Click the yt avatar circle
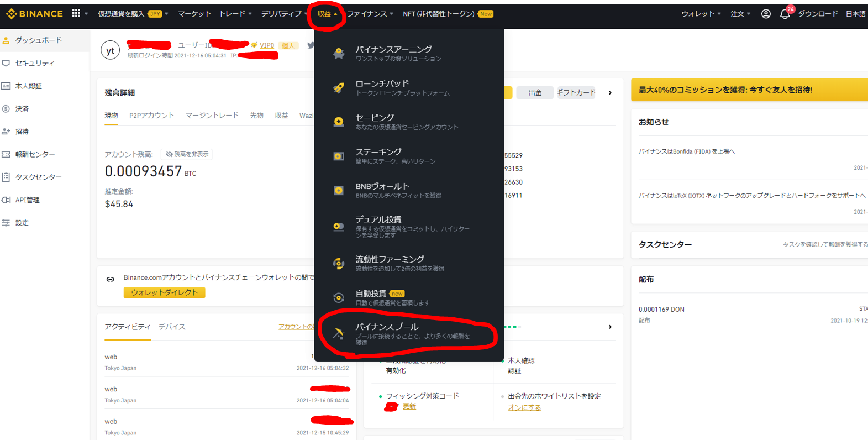The image size is (868, 440). (x=111, y=50)
